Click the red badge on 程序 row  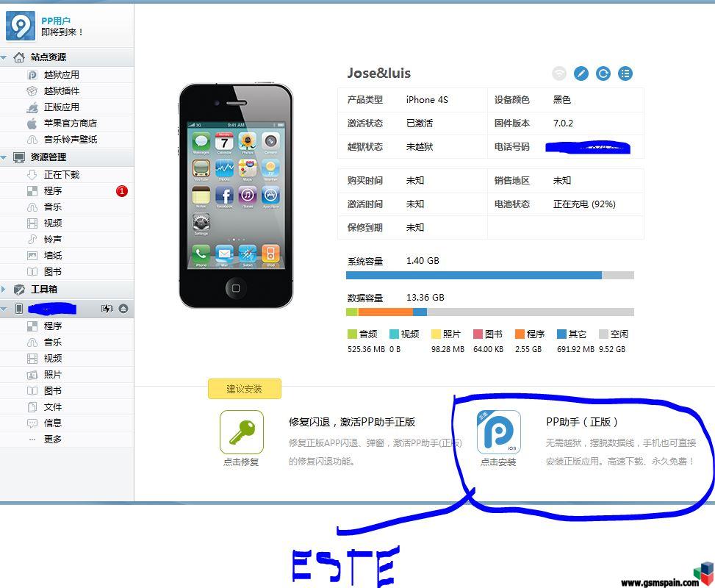tap(122, 191)
